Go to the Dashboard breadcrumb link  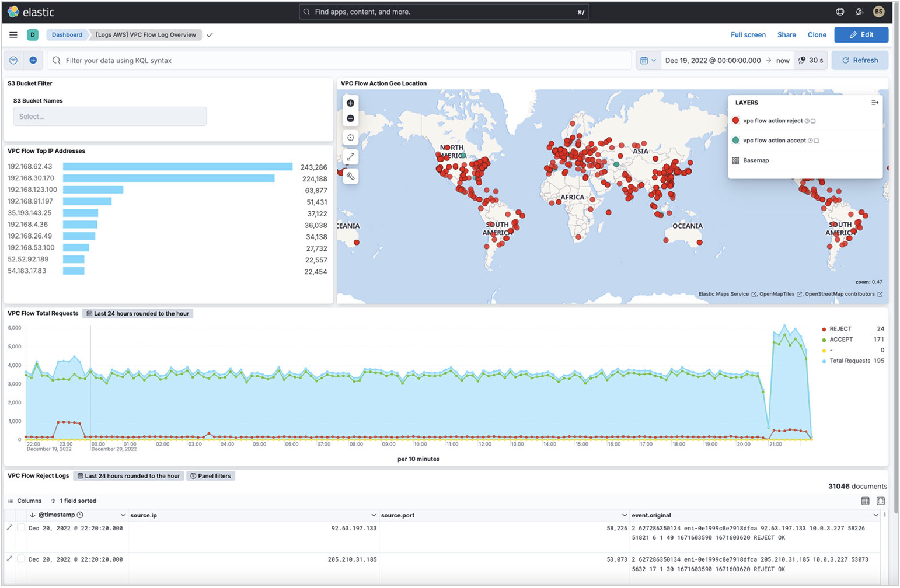point(67,34)
